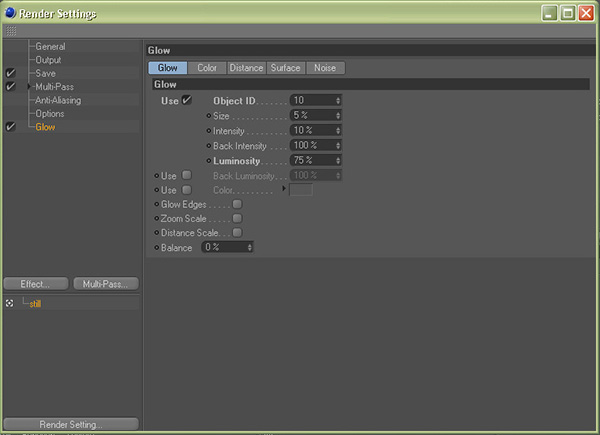Click the Size parameter animation dot
600x435 pixels.
208,116
